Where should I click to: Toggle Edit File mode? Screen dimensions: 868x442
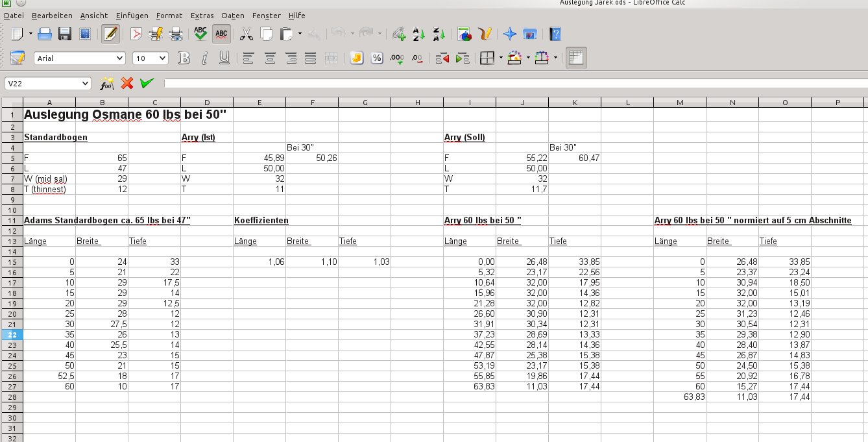point(110,34)
